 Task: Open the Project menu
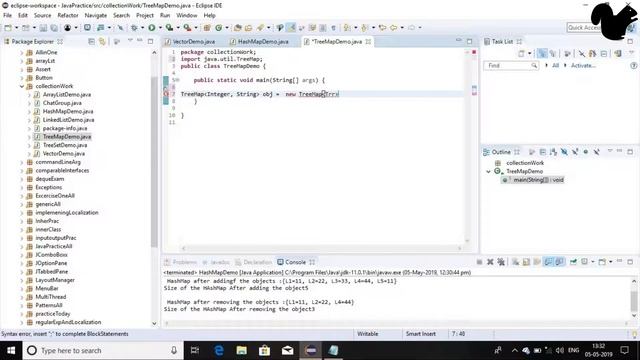[x=144, y=16]
